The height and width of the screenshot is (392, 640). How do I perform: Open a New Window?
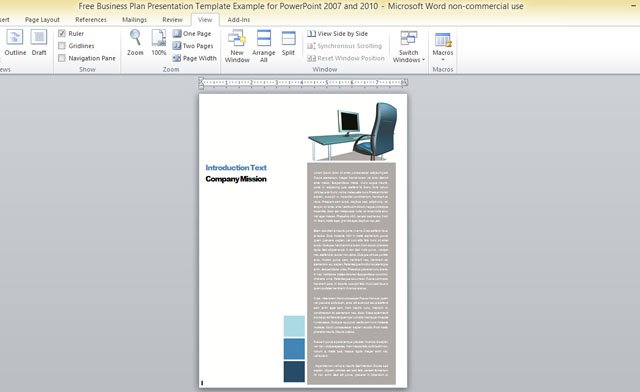point(237,46)
